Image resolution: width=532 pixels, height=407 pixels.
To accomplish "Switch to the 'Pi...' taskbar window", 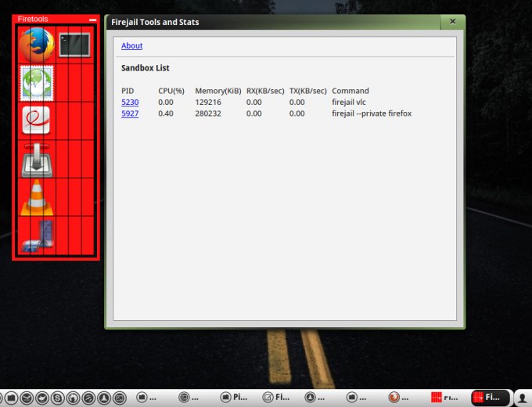I will [234, 397].
